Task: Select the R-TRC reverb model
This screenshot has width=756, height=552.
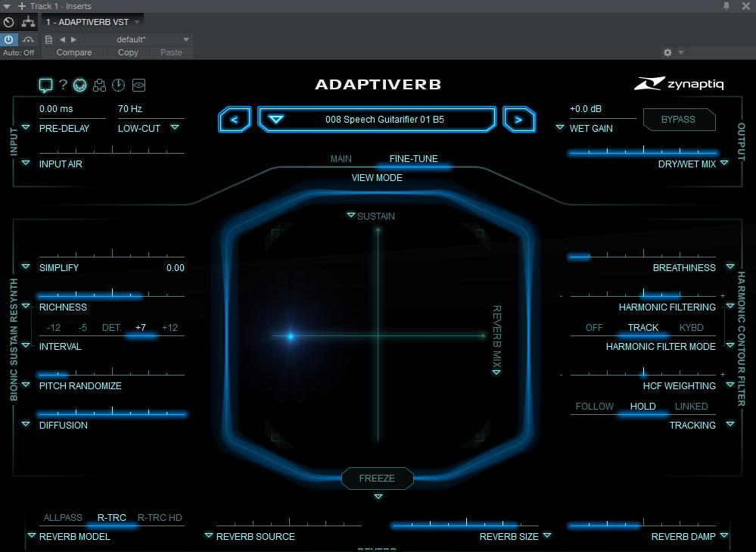Action: point(112,518)
